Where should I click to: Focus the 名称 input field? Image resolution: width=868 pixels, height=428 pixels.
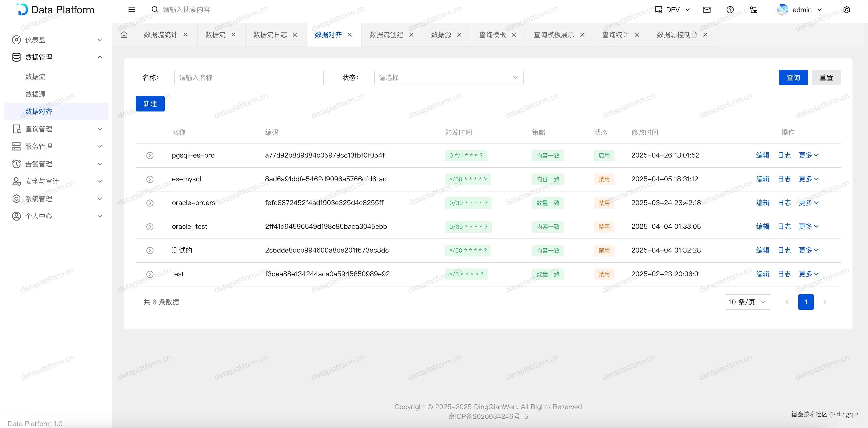point(249,78)
